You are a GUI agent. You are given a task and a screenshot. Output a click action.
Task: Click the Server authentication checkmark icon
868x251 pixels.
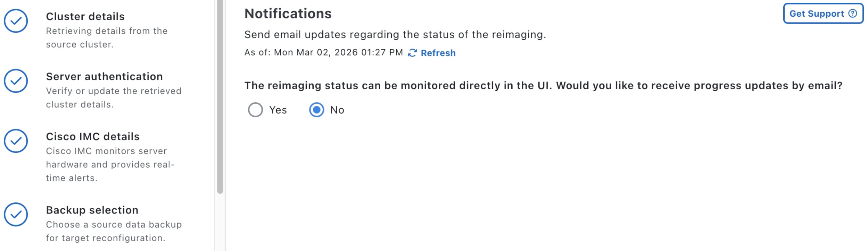click(16, 81)
